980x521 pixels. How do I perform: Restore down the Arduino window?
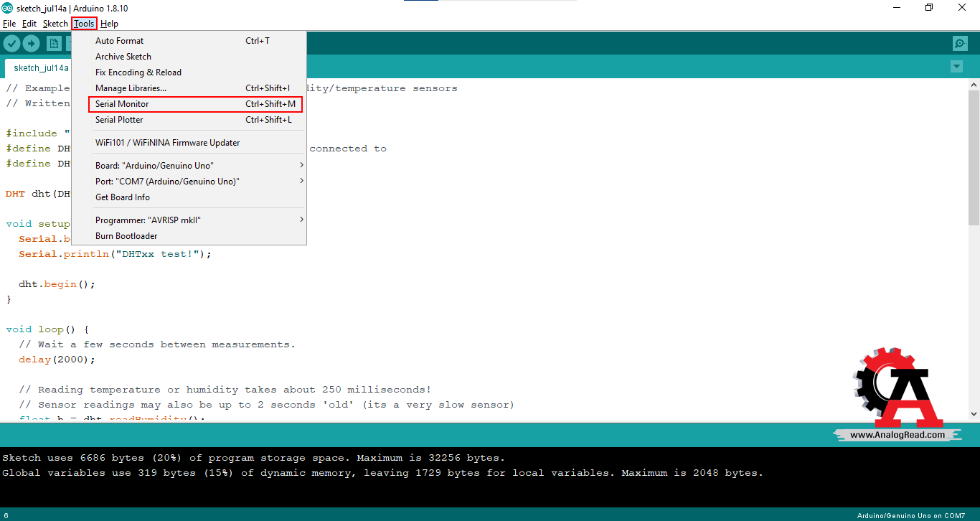pyautogui.click(x=929, y=8)
